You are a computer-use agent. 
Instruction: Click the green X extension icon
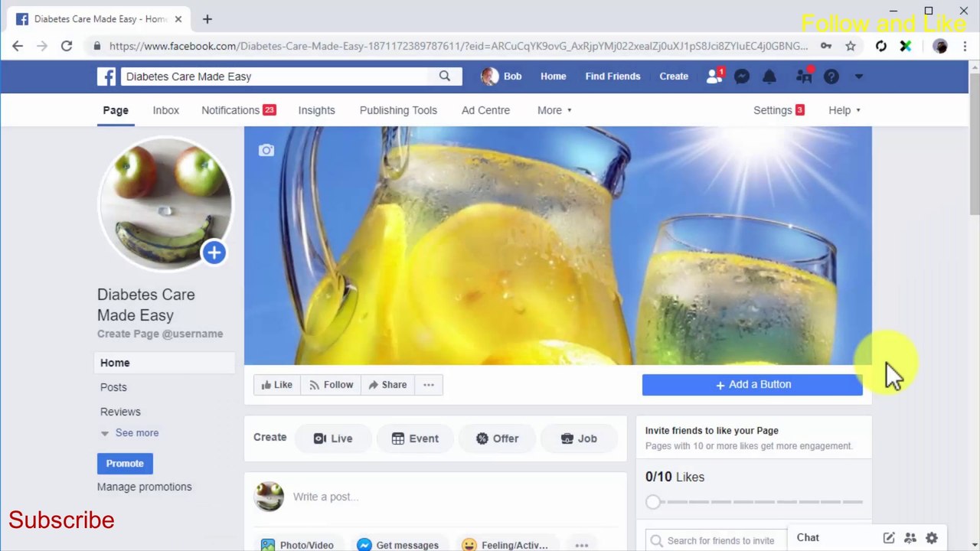pos(906,46)
